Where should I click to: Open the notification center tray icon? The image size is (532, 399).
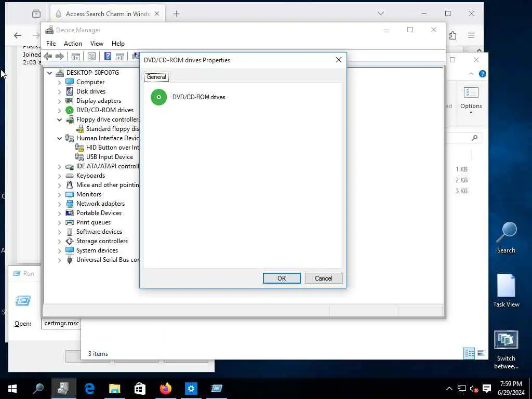[487, 389]
